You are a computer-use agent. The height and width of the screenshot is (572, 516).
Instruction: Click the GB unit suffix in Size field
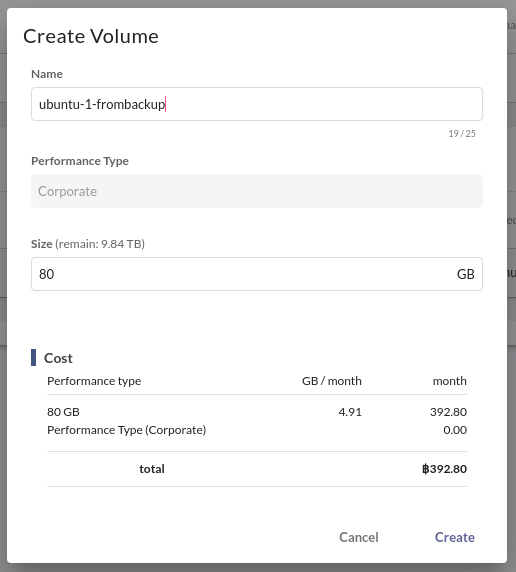click(x=466, y=274)
